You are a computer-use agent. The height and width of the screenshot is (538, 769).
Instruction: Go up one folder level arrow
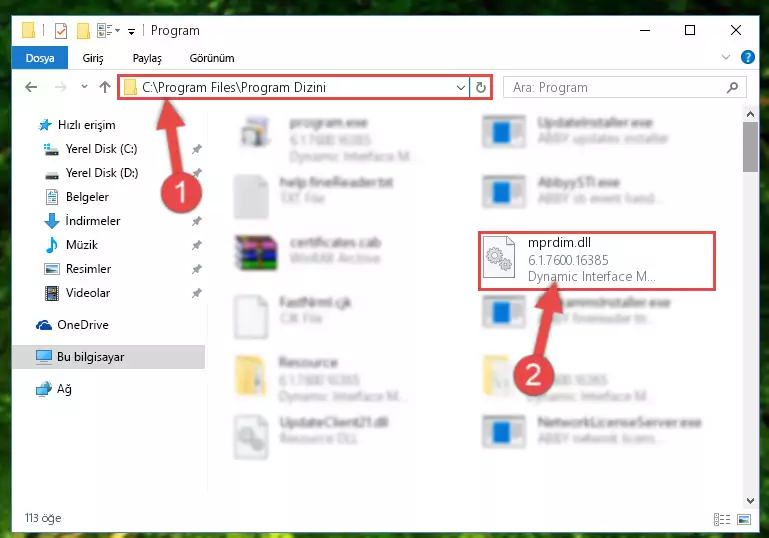click(104, 87)
